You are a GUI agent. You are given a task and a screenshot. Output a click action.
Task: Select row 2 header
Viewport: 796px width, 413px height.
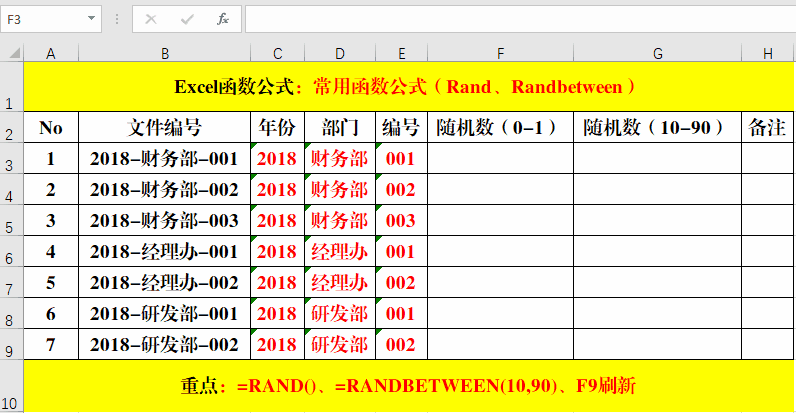(12, 127)
